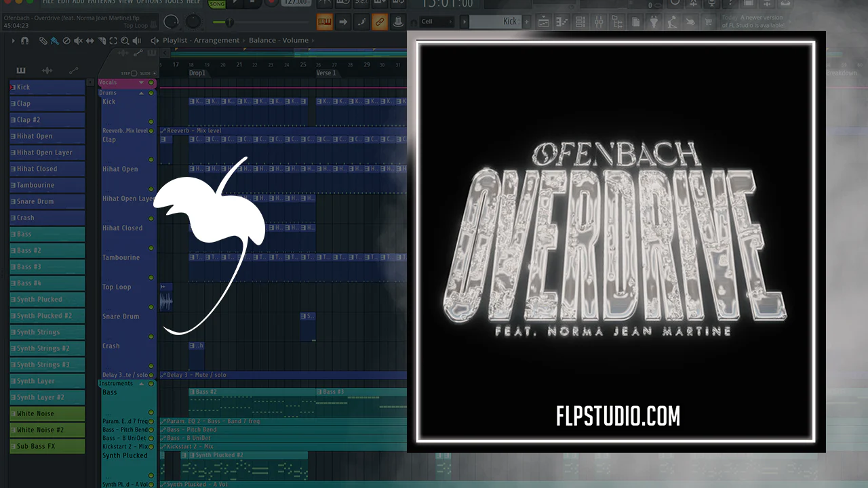Click the metronome icon in the toolbar

325,3
